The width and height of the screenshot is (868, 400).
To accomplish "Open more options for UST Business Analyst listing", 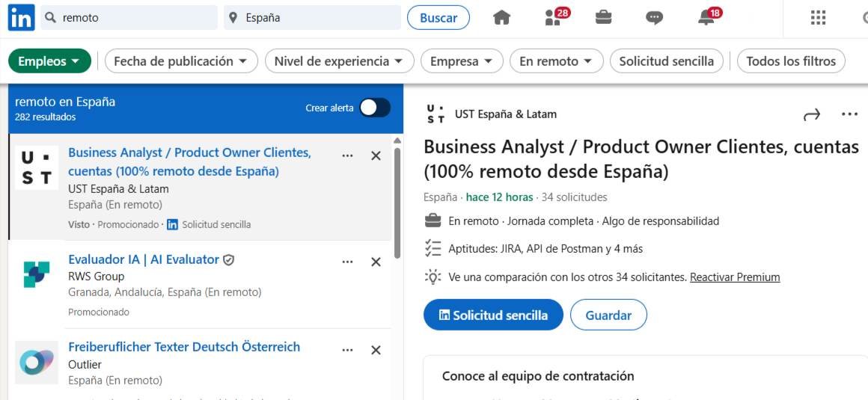I will tap(348, 156).
